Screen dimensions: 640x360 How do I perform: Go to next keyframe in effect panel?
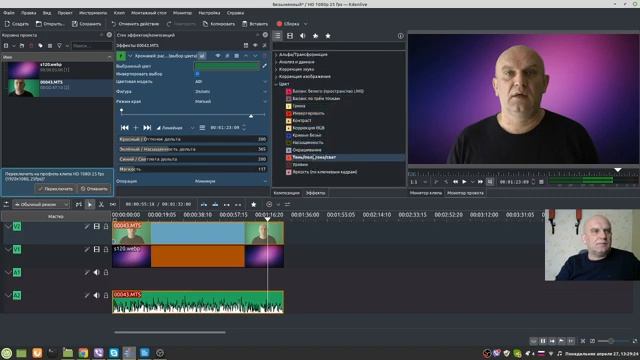(x=147, y=128)
